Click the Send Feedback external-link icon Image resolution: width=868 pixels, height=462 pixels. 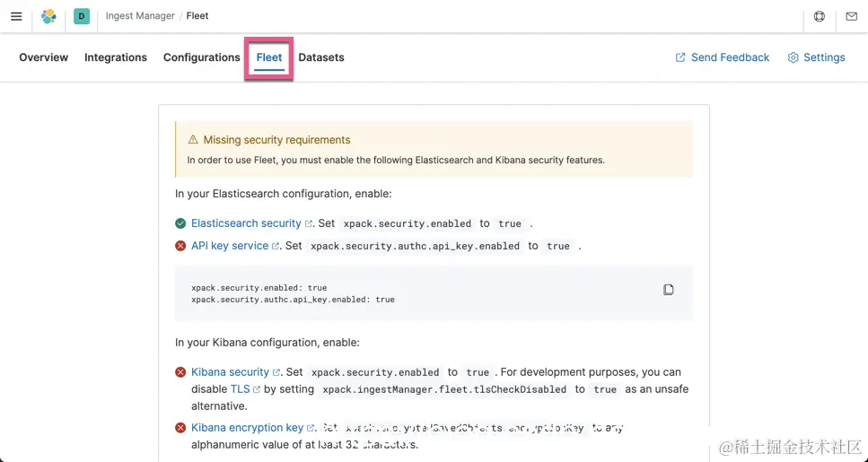click(x=680, y=57)
